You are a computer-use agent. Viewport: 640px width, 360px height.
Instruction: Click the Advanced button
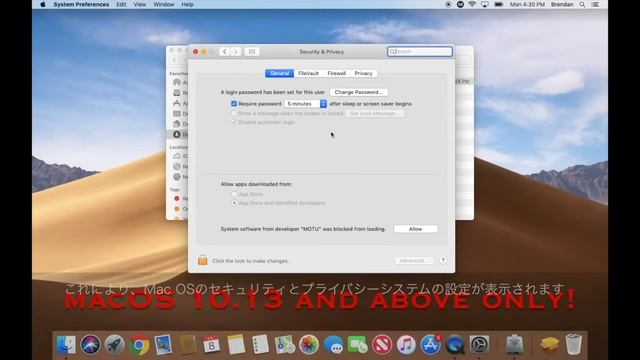click(x=413, y=260)
